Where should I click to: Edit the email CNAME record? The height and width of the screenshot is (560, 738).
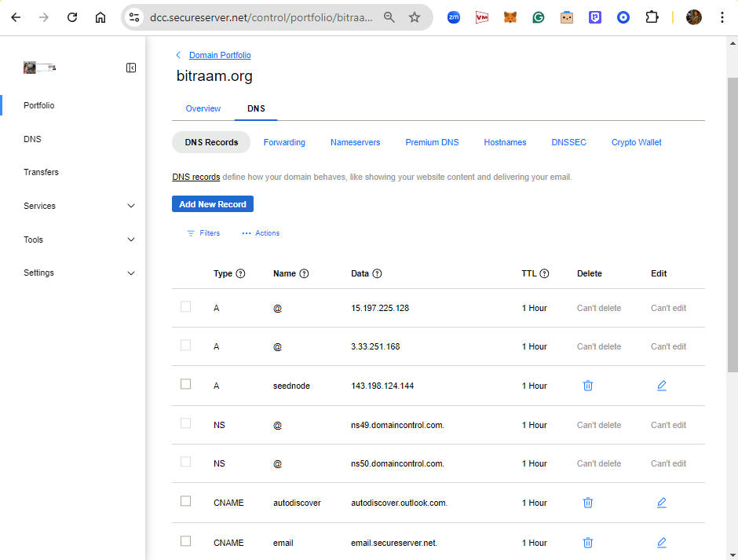[661, 542]
